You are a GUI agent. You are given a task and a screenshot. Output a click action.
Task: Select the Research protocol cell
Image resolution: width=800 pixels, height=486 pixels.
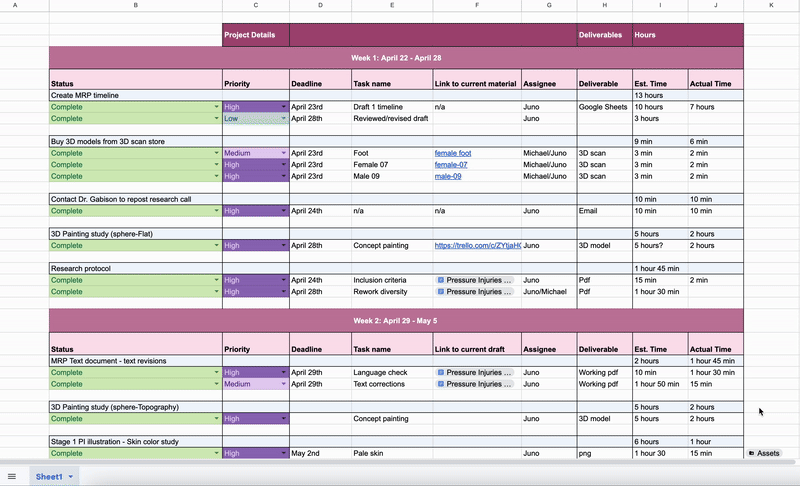tap(136, 269)
